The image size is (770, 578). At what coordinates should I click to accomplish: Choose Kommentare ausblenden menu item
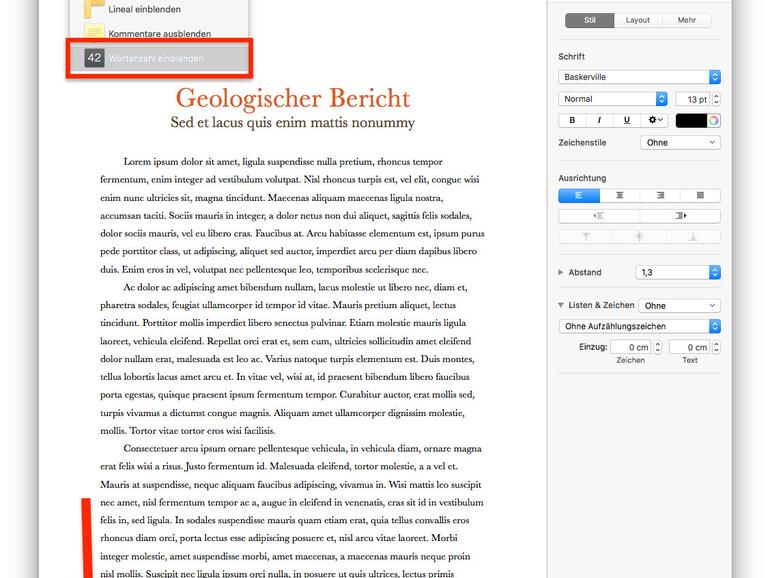click(158, 33)
